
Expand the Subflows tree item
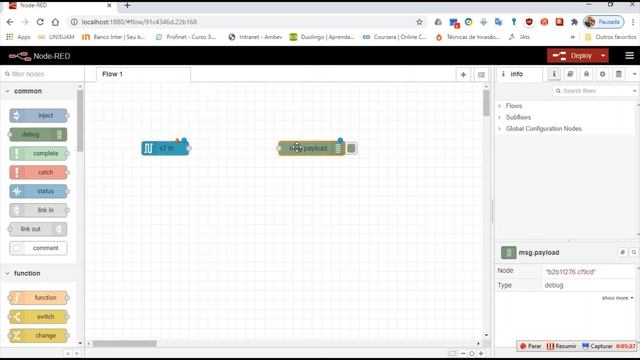click(518, 117)
